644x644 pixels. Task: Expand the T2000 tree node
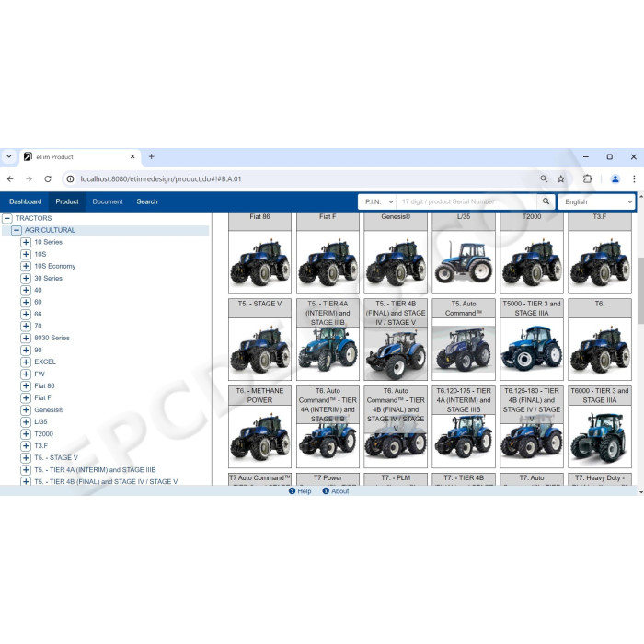26,433
